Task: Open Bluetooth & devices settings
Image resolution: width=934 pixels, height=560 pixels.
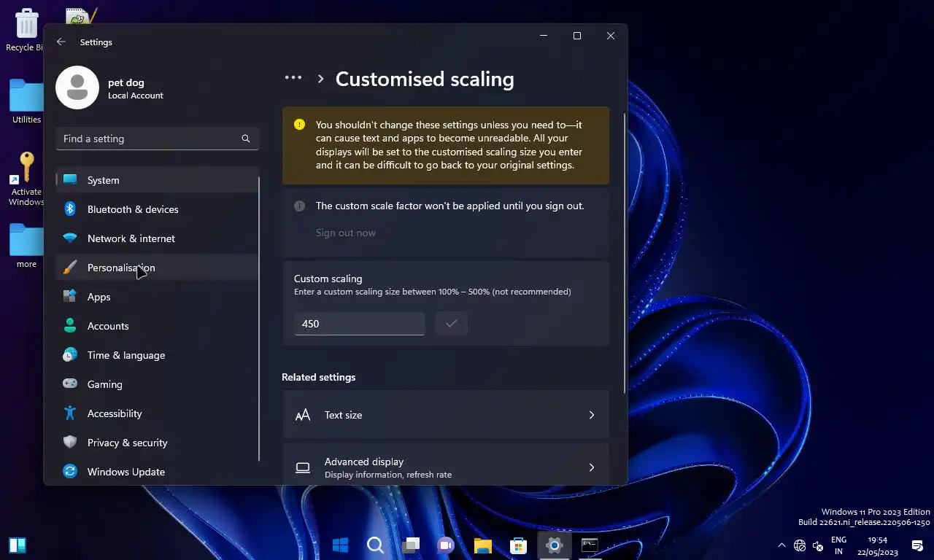Action: tap(157, 209)
